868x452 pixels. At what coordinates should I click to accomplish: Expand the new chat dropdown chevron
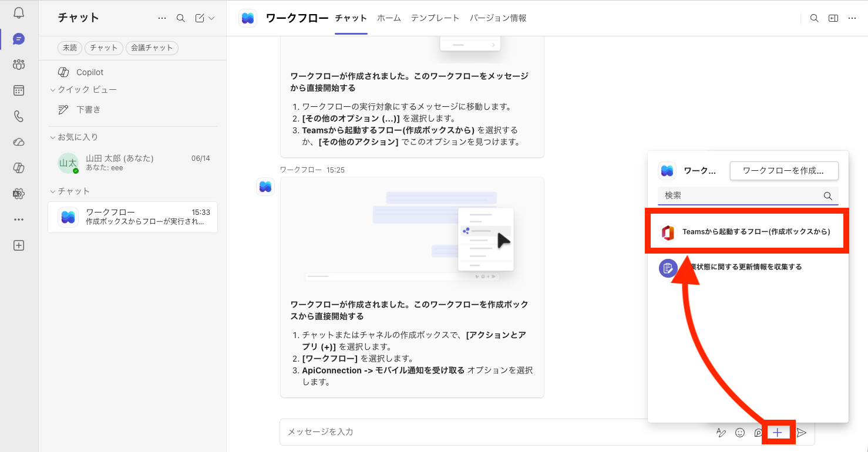(x=211, y=18)
